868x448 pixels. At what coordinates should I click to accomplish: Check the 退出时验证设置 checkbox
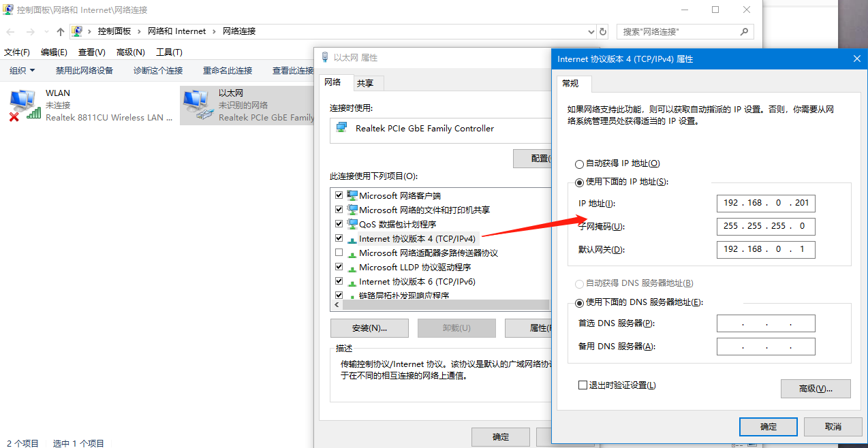point(583,385)
